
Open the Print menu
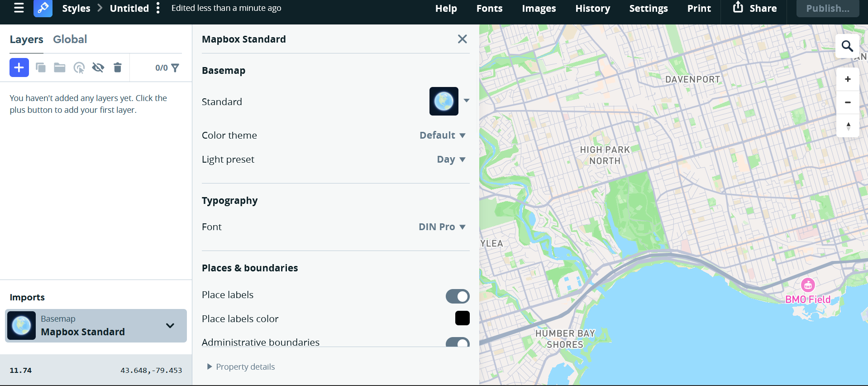pyautogui.click(x=699, y=8)
